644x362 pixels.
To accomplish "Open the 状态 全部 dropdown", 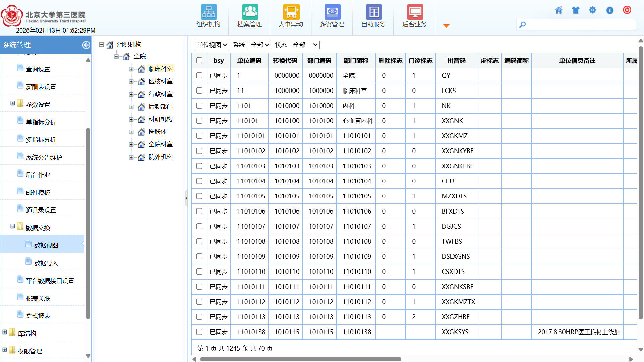I will tap(305, 45).
